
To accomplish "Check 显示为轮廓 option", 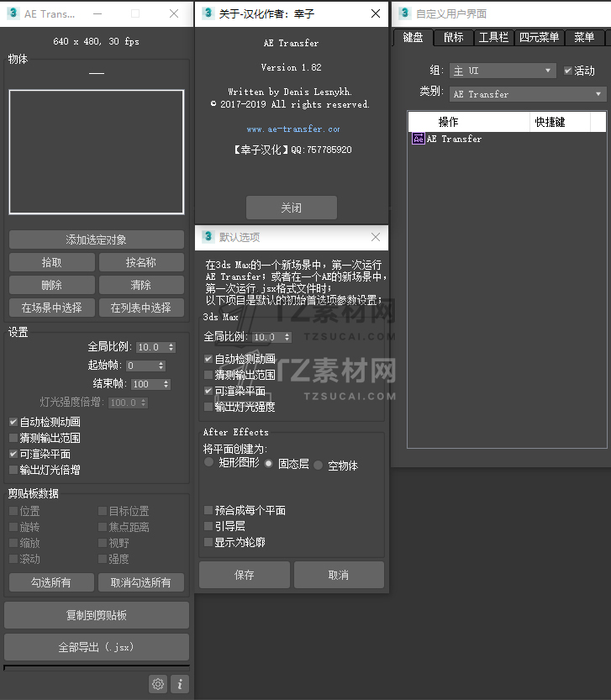I will [208, 542].
